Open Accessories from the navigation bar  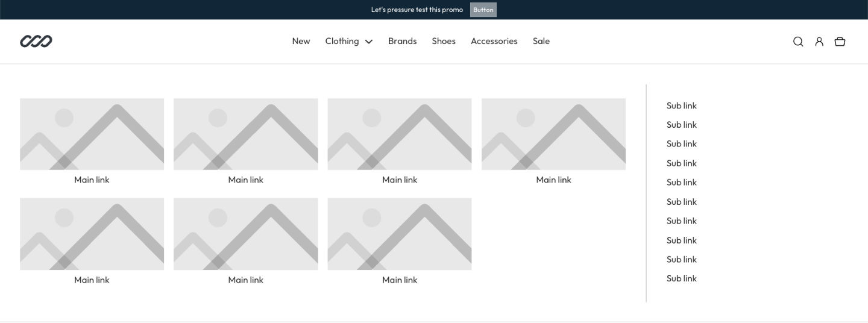(x=494, y=41)
